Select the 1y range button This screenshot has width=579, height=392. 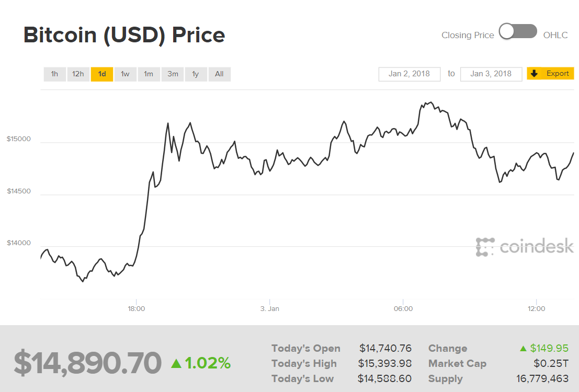click(x=196, y=74)
